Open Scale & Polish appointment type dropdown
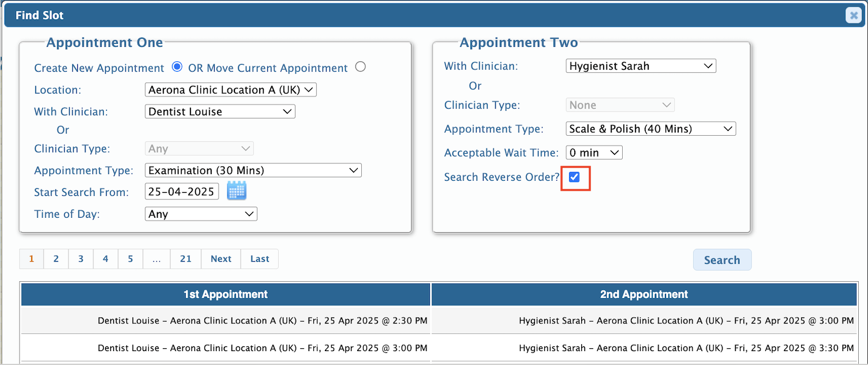 click(x=651, y=129)
